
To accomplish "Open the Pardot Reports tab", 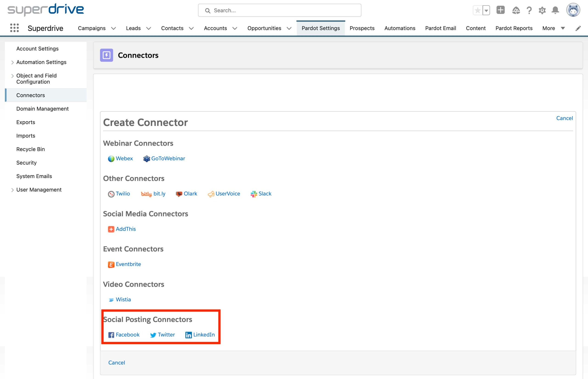I will 514,28.
